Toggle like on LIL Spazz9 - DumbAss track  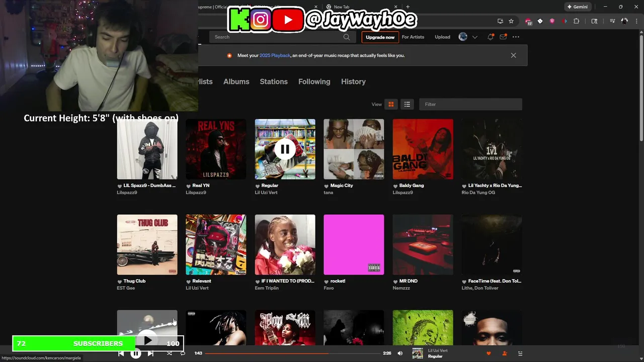(x=120, y=186)
